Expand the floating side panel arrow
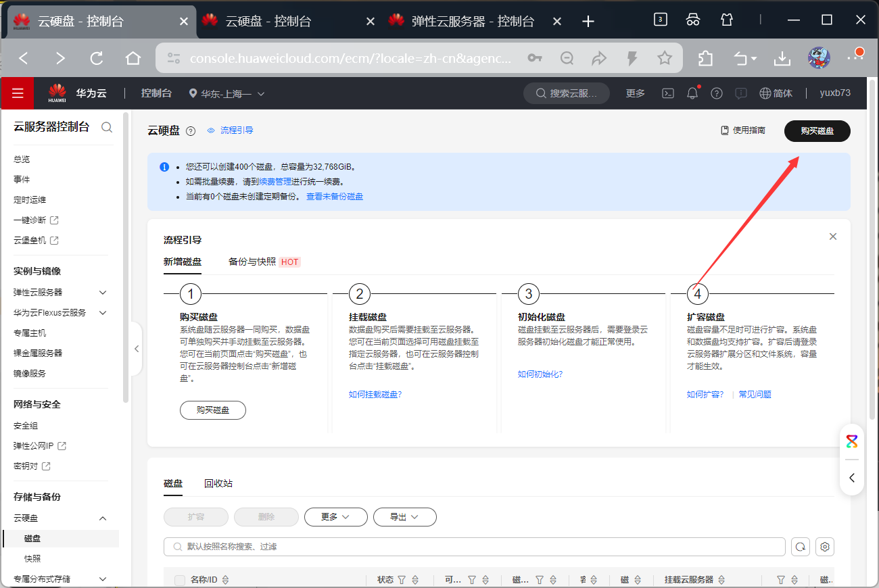This screenshot has height=588, width=879. coord(852,478)
